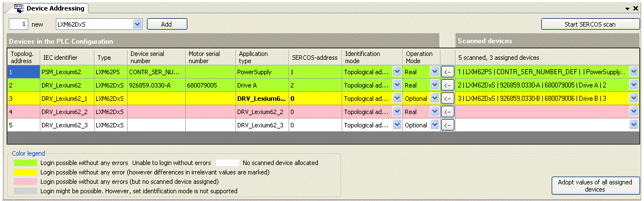
Task: Click assign arrow for DRV_Lexium62_3 row
Action: 448,125
